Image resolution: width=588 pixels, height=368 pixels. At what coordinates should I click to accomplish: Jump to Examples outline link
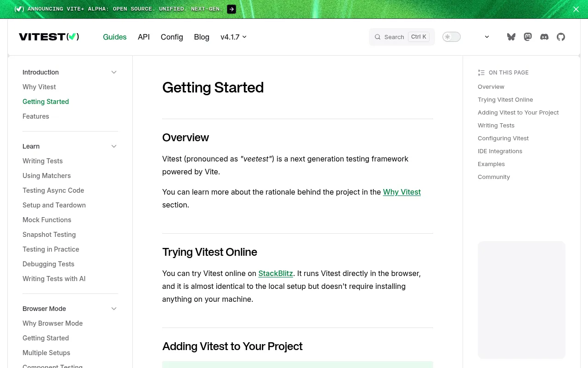click(x=491, y=164)
